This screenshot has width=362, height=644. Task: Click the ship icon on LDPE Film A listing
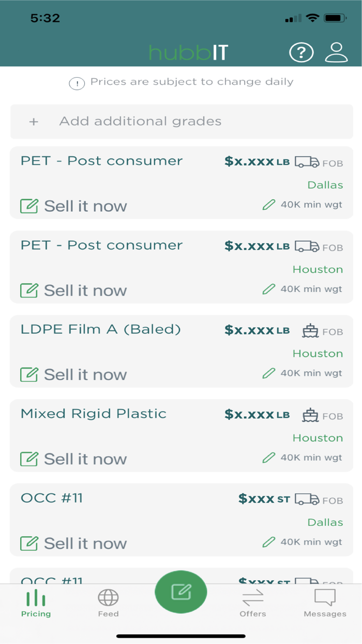point(310,331)
